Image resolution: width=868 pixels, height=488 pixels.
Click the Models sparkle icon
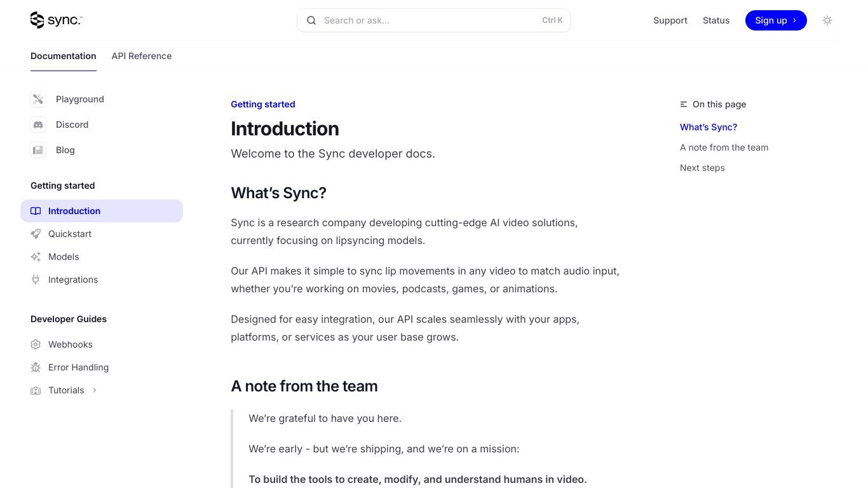[x=36, y=257]
